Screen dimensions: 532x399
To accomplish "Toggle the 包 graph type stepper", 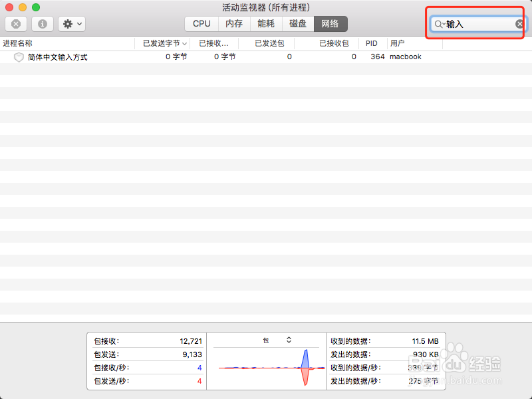I will click(289, 340).
